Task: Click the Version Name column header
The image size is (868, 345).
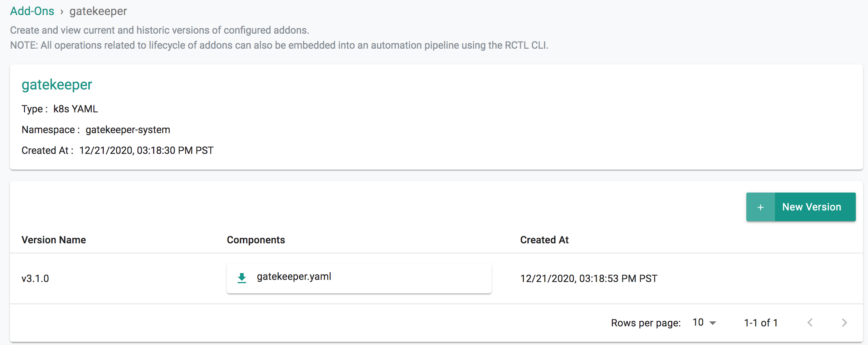Action: [54, 240]
